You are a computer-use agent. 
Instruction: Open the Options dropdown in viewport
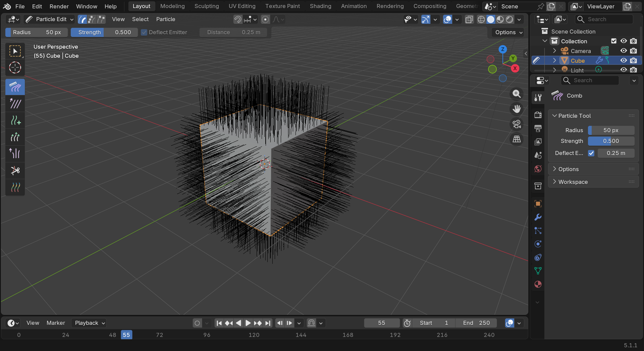pyautogui.click(x=508, y=32)
